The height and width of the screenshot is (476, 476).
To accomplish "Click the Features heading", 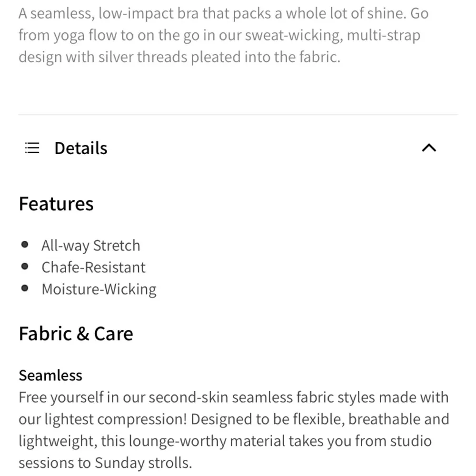I will [56, 204].
